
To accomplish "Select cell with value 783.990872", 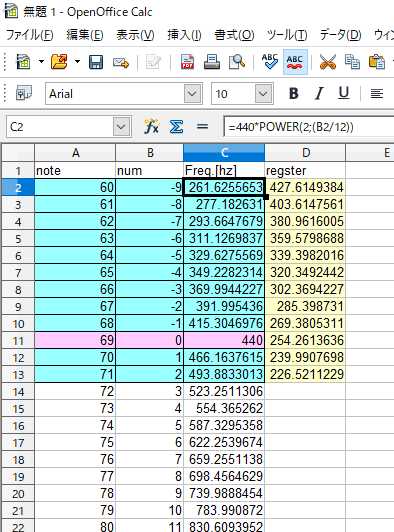I will [x=224, y=510].
